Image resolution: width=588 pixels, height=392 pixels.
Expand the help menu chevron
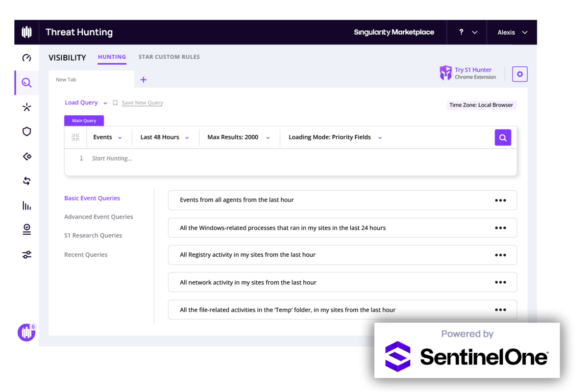pyautogui.click(x=475, y=33)
